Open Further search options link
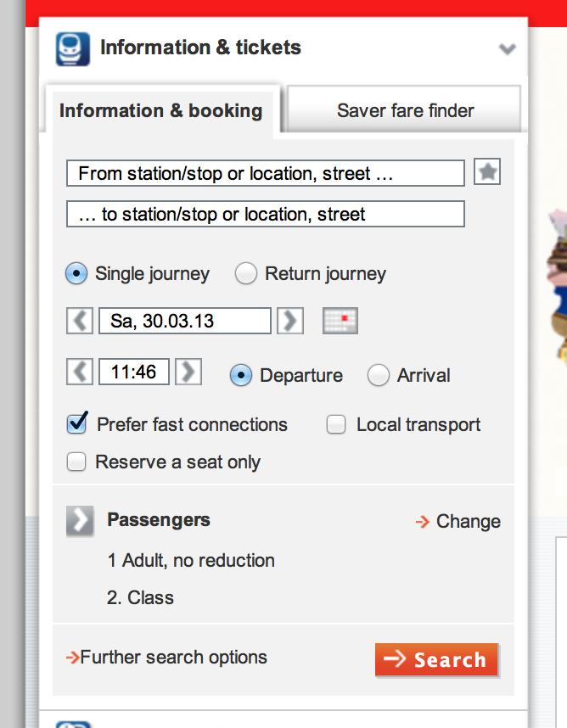 point(166,658)
